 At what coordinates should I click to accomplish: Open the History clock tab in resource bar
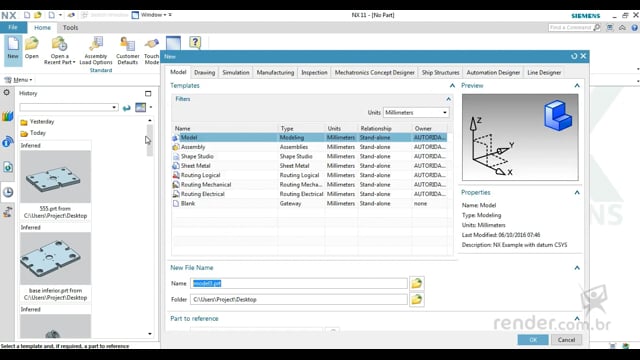click(x=8, y=192)
